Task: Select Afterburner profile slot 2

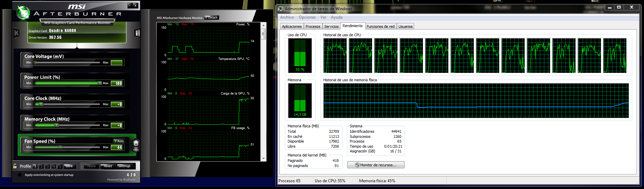Action: tap(41, 166)
